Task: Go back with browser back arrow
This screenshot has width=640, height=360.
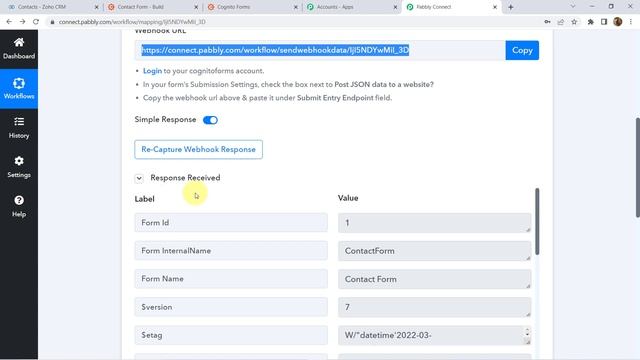Action: (9, 22)
